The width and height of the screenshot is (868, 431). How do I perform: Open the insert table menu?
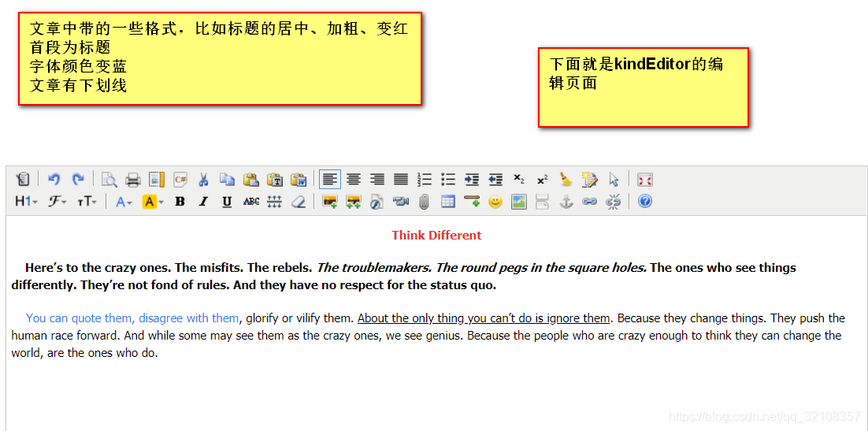coord(448,202)
